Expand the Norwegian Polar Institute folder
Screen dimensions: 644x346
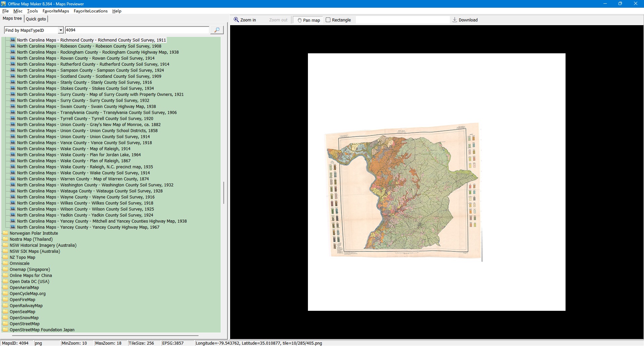tap(34, 233)
